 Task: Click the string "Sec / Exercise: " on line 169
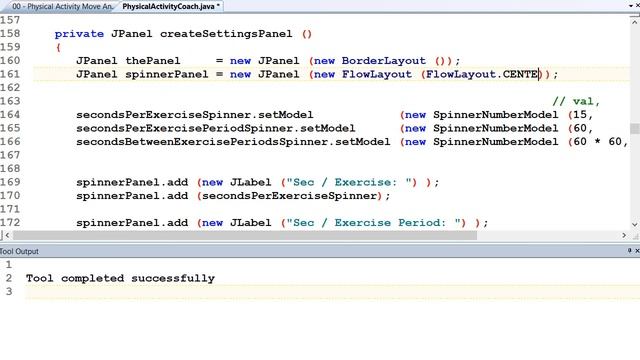coord(351,182)
